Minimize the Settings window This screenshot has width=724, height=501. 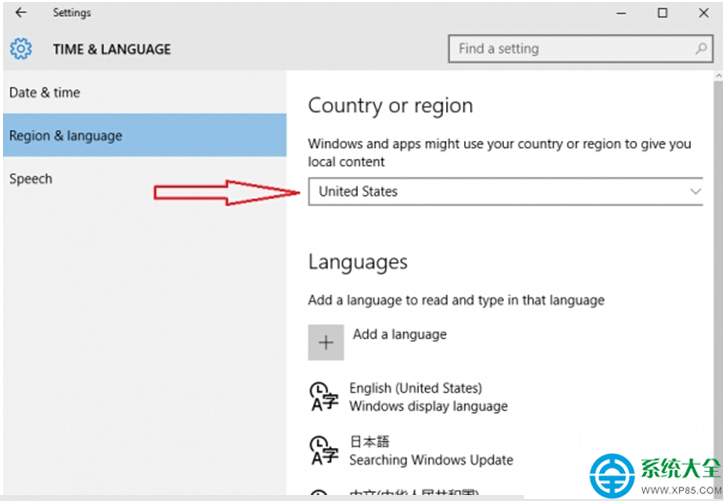click(x=621, y=13)
